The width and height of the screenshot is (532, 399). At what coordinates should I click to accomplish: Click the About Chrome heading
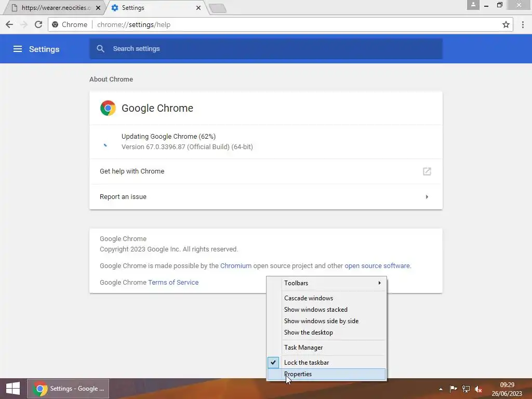pos(111,79)
